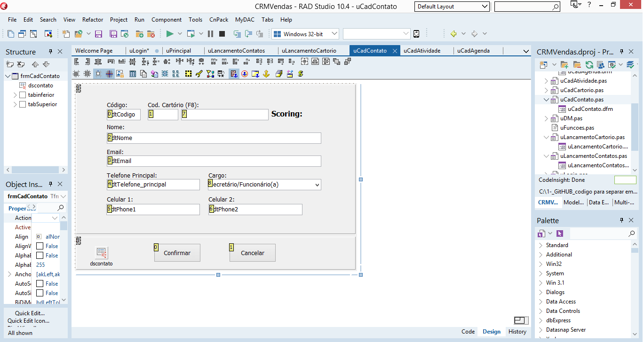Tick the tabinferior checkbox in Structure
644x342 pixels.
click(23, 95)
